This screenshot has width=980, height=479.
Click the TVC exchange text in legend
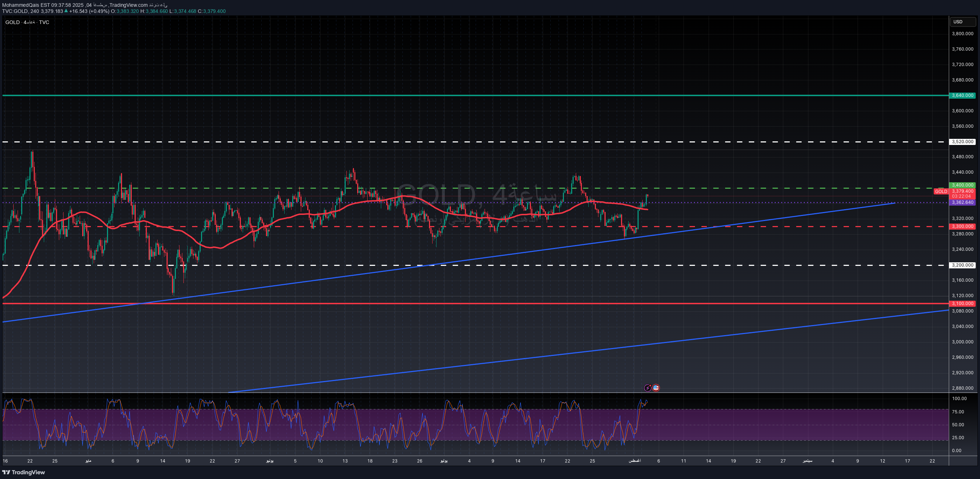coord(44,22)
